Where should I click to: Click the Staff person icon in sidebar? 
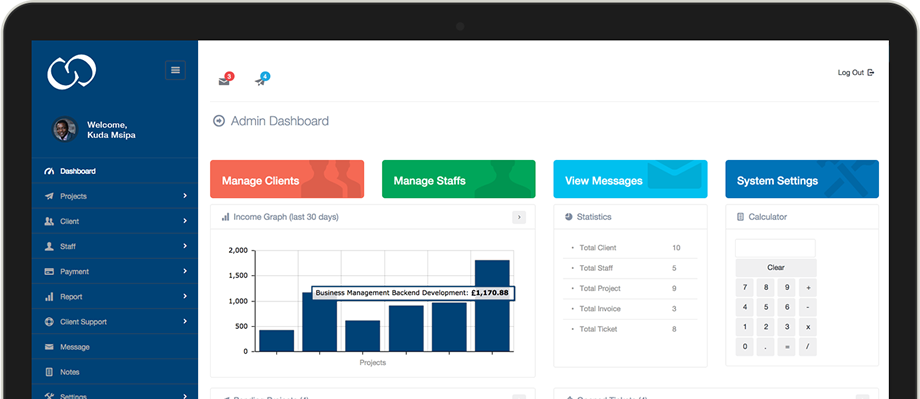click(49, 246)
